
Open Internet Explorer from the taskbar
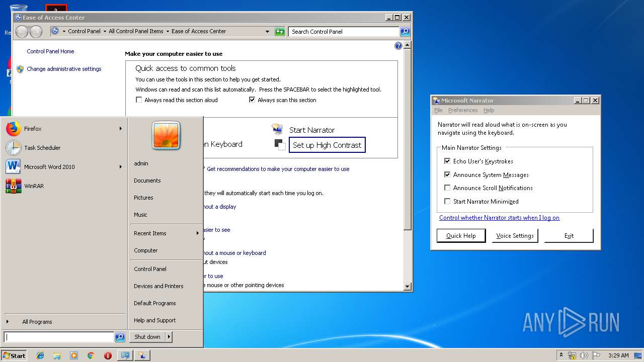point(40,355)
